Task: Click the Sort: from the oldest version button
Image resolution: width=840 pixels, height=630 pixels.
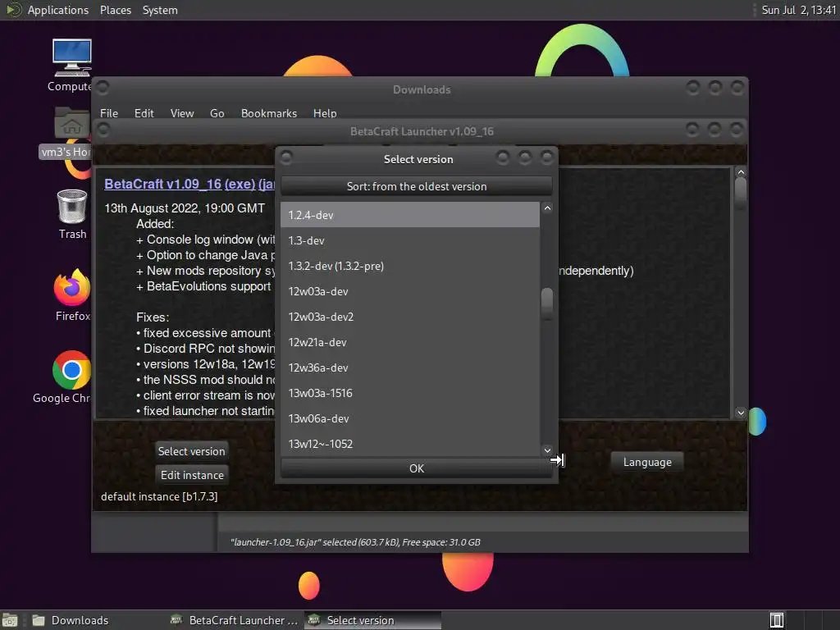Action: tap(416, 186)
